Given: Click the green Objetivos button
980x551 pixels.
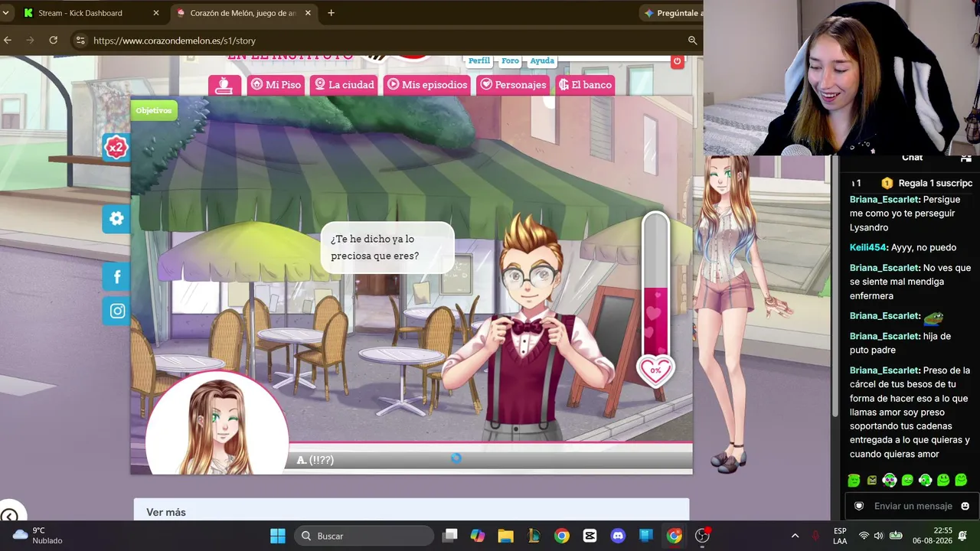Looking at the screenshot, I should (x=154, y=110).
